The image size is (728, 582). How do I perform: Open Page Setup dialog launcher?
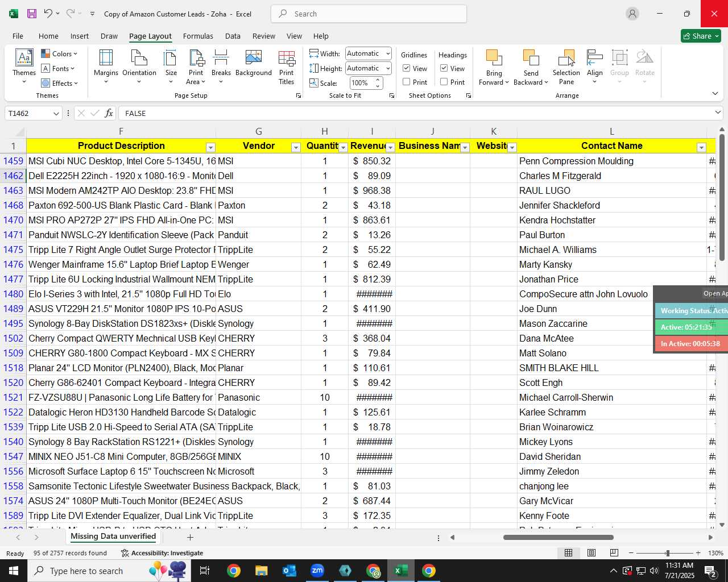[x=299, y=95]
